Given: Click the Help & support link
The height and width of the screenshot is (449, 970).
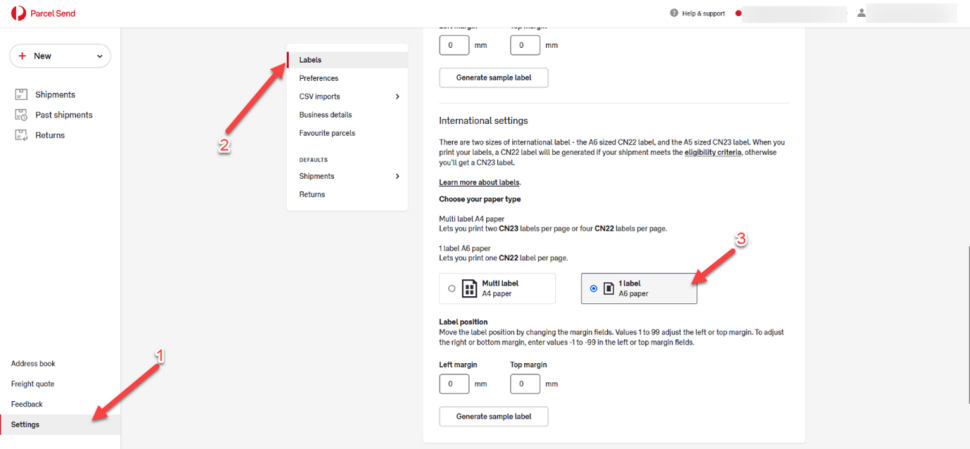Looking at the screenshot, I should coord(703,13).
